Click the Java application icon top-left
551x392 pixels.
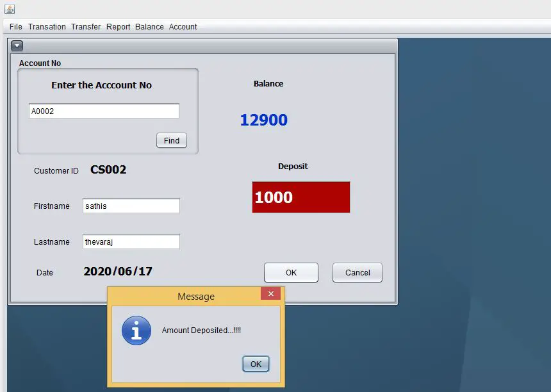point(9,9)
